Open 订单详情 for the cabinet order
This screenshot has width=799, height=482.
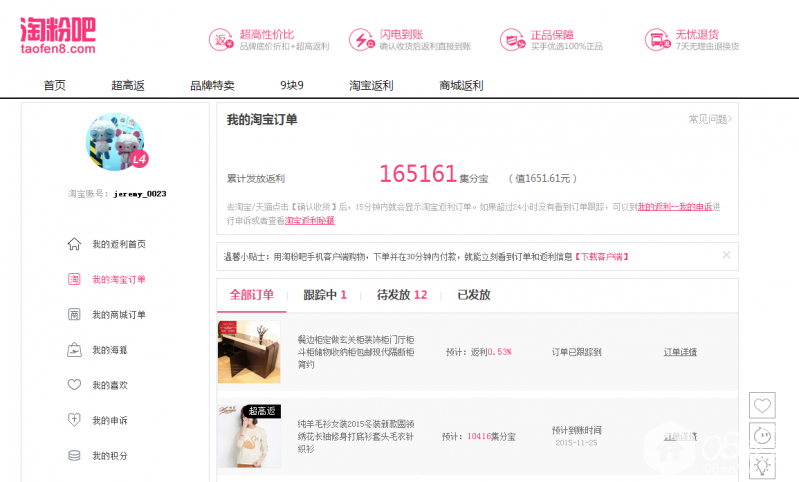point(680,352)
